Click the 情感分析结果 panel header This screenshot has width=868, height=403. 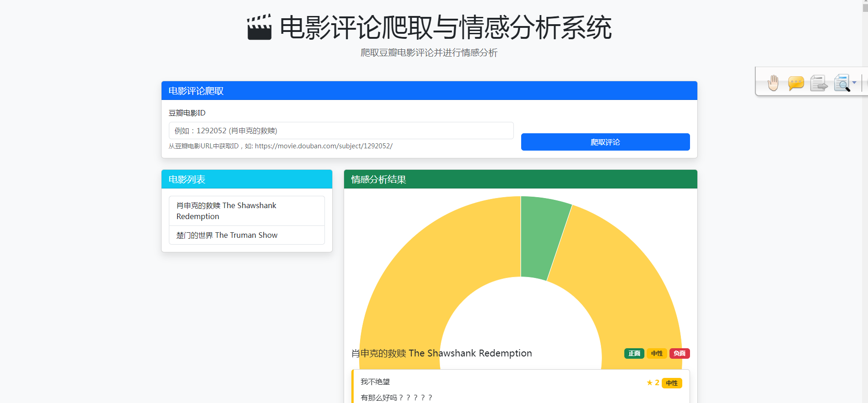pyautogui.click(x=521, y=179)
